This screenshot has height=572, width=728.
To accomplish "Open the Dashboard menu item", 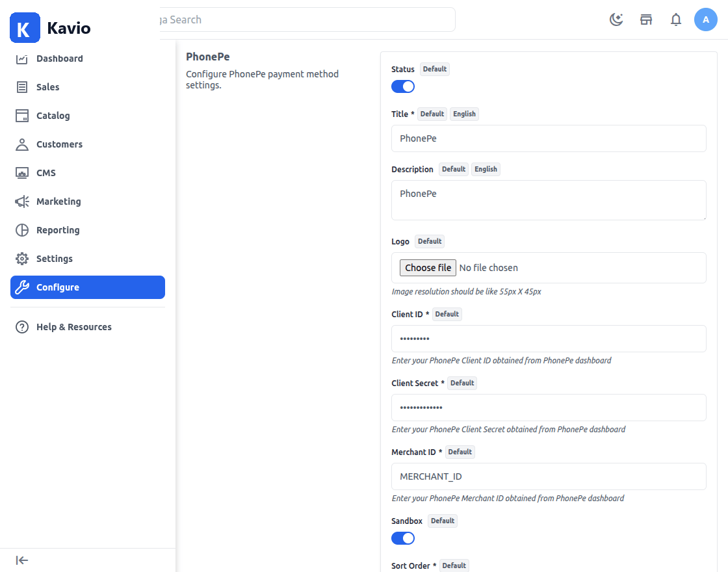I will pyautogui.click(x=88, y=58).
